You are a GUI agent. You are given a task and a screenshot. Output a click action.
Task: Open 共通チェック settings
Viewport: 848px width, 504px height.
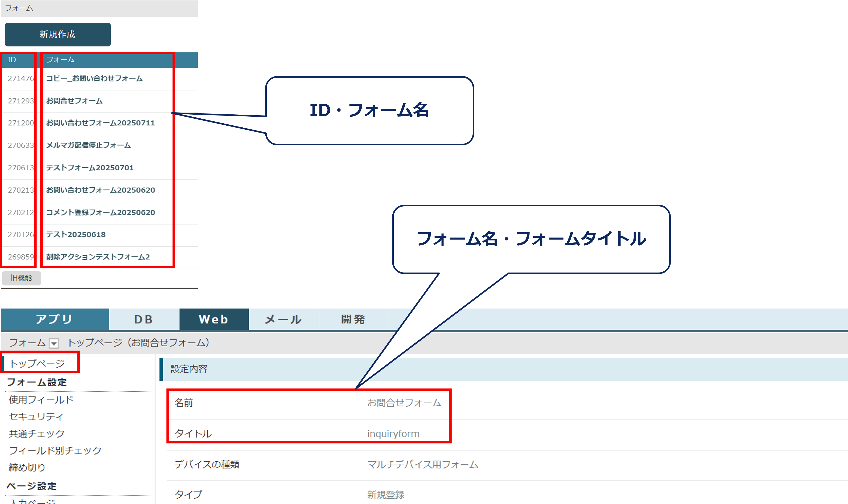[x=37, y=434]
